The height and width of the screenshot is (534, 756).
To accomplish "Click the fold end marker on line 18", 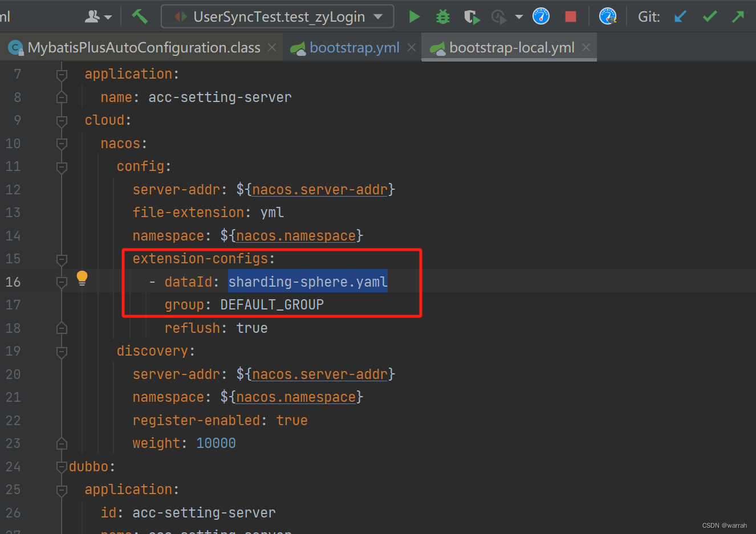I will 62,328.
